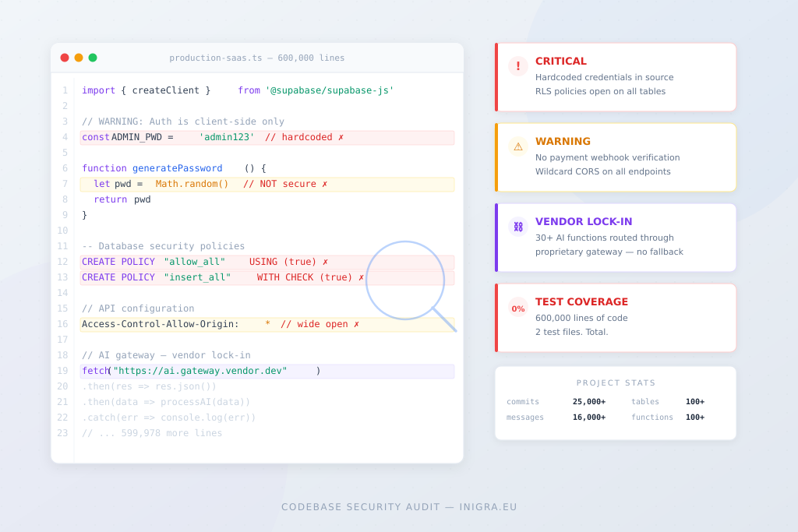Click the green traffic light button
Viewport: 798px width, 532px height.
coord(93,58)
